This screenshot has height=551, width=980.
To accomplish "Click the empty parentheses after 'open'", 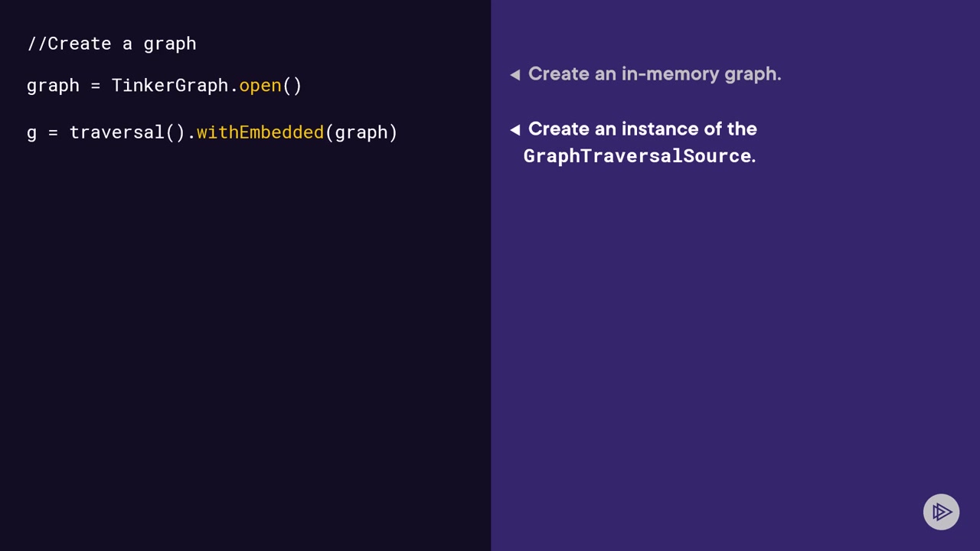I will pos(292,86).
